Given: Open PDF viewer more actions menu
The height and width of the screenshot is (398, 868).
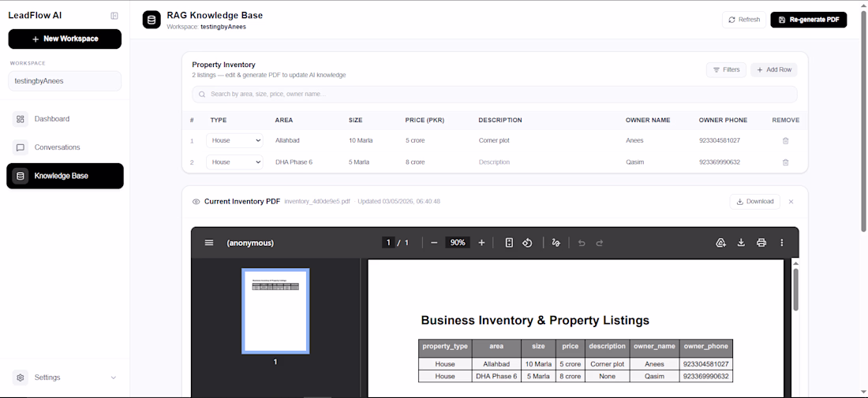Looking at the screenshot, I should pos(782,243).
